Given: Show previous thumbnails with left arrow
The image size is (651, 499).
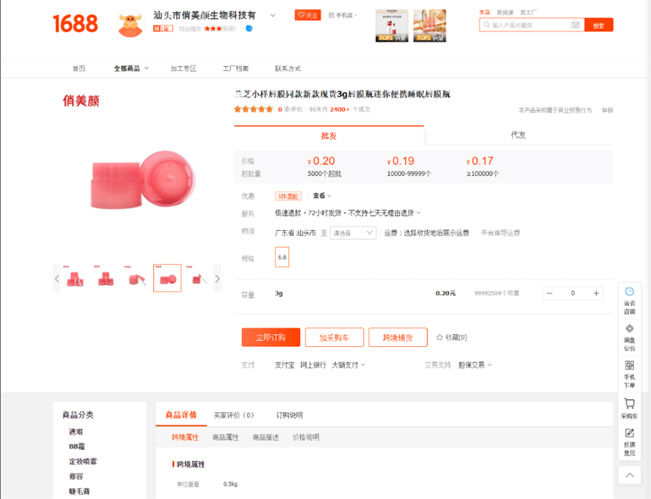Looking at the screenshot, I should point(57,279).
